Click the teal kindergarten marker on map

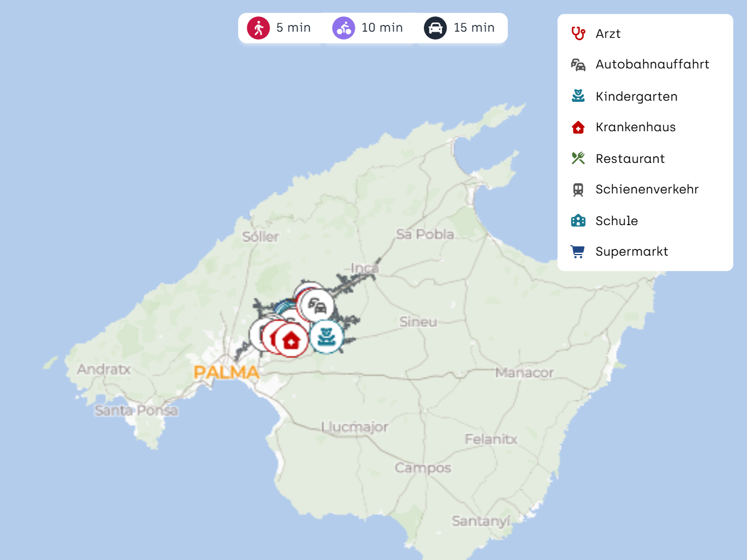click(327, 337)
